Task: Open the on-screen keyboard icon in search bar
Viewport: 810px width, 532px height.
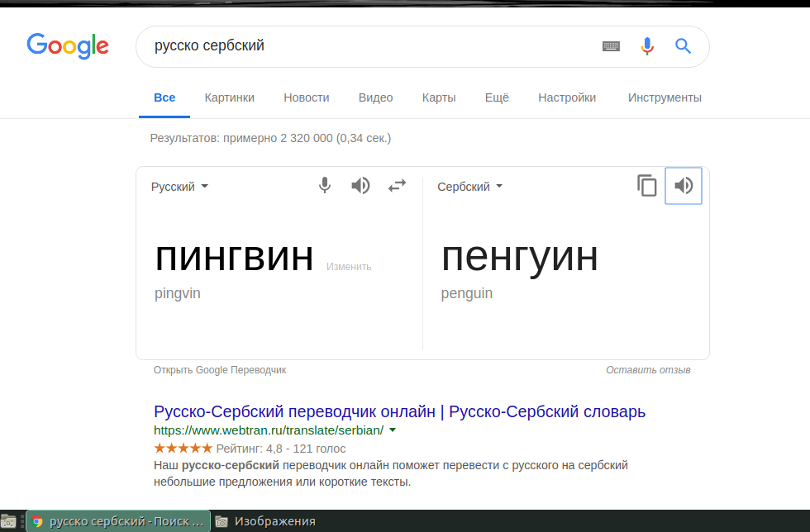Action: [611, 46]
